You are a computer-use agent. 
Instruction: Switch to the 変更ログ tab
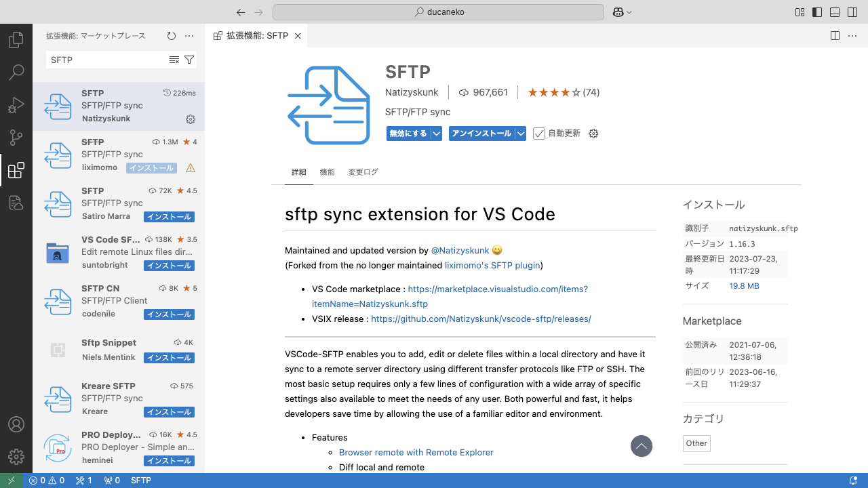pyautogui.click(x=363, y=172)
